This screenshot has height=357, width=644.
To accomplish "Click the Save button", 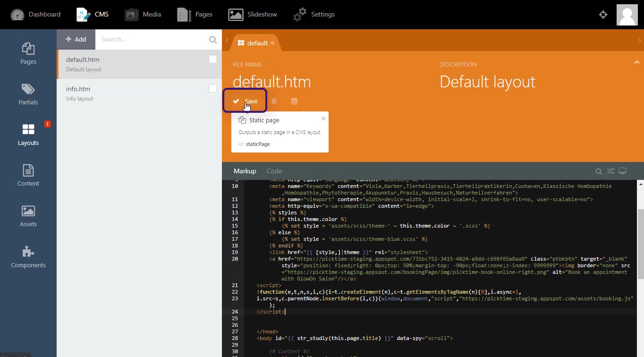I will (x=246, y=101).
